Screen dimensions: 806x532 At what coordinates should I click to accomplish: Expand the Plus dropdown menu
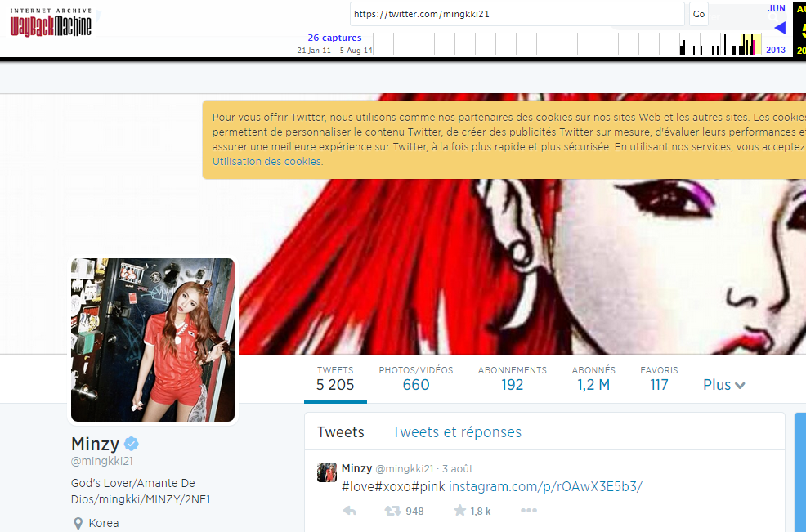click(x=723, y=384)
